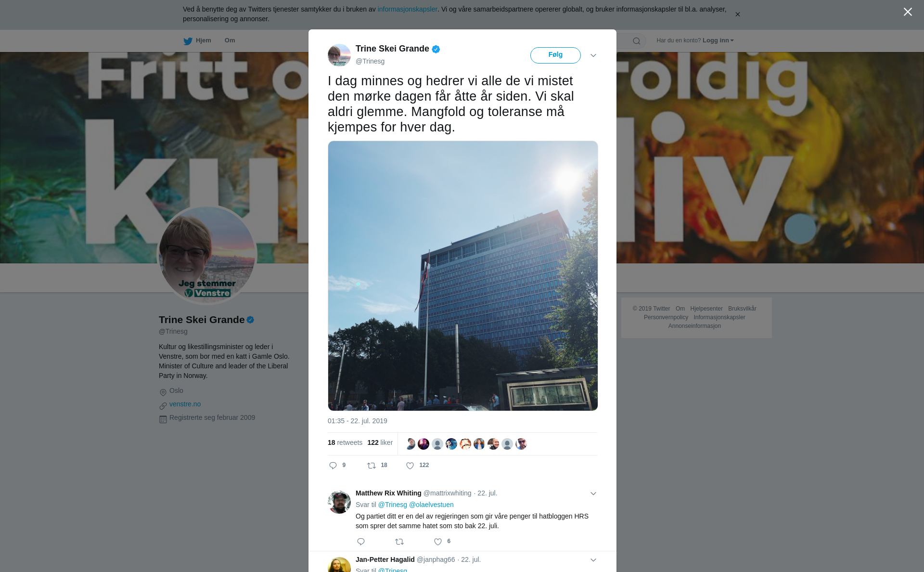
Task: Click the retweet icon showing 18
Action: click(372, 466)
